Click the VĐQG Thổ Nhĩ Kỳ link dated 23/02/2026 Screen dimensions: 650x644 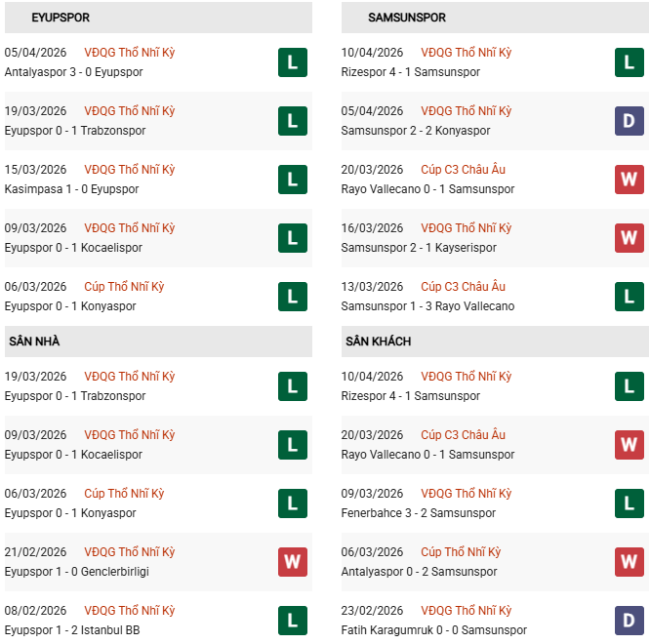(x=467, y=611)
